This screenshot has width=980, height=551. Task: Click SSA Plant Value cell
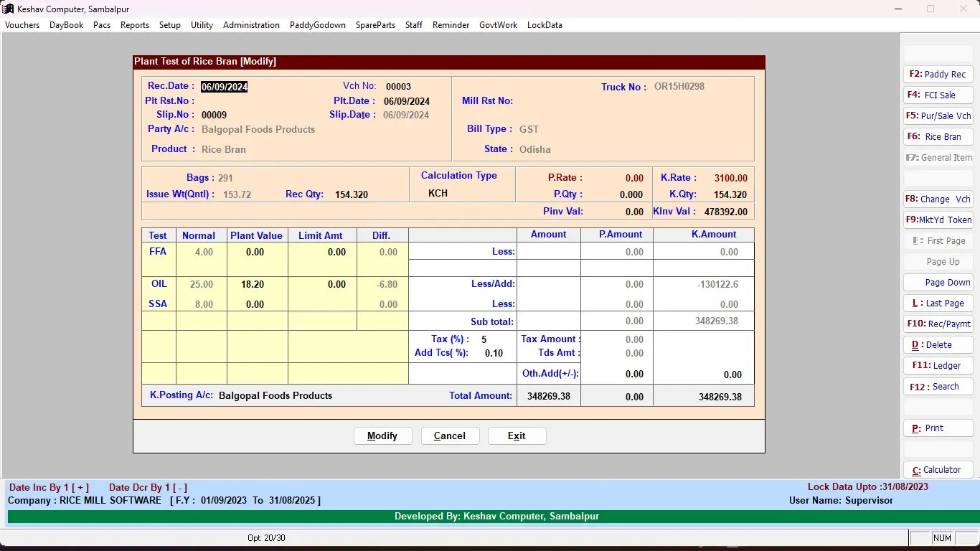255,304
